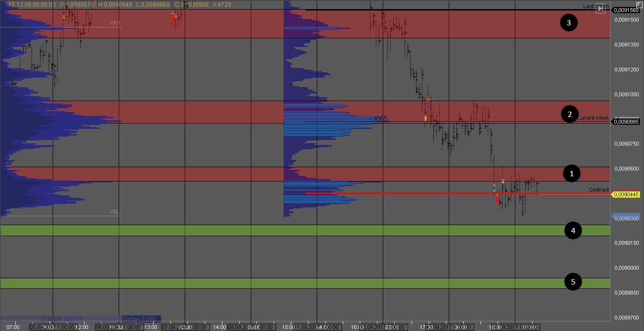Image resolution: width=644 pixels, height=331 pixels.
Task: Click the Current Week line label
Action: coord(593,118)
